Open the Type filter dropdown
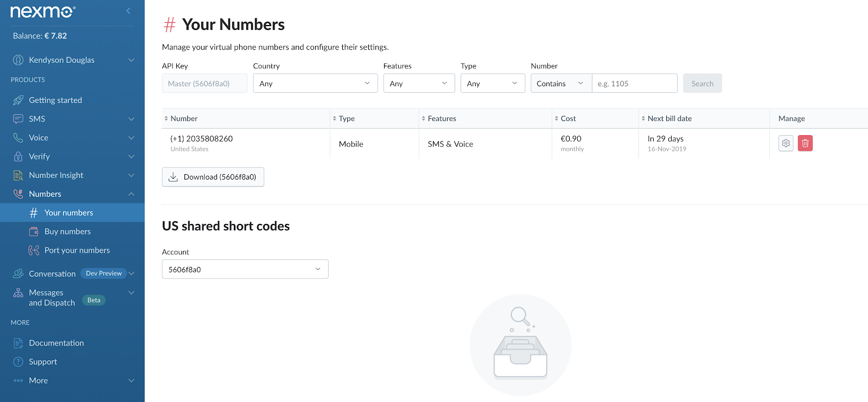868x402 pixels. click(x=493, y=83)
